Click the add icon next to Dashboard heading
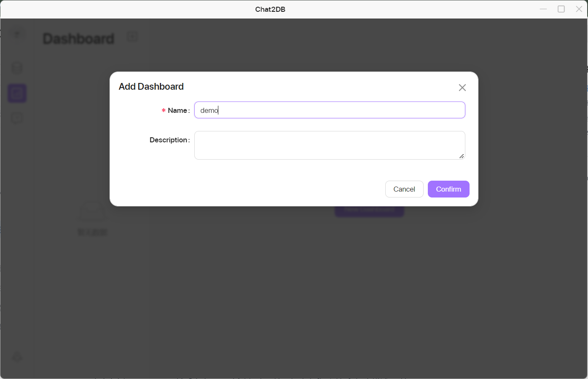The height and width of the screenshot is (379, 588). click(132, 37)
